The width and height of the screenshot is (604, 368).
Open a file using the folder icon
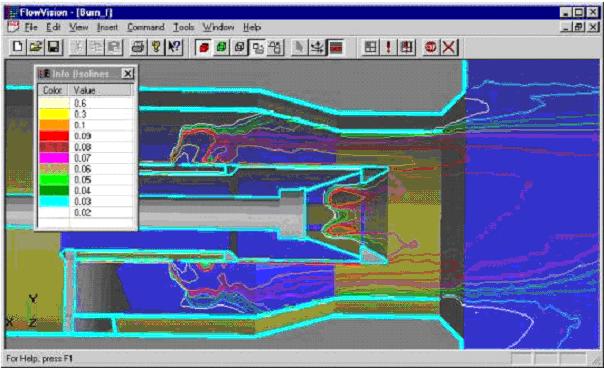point(36,47)
